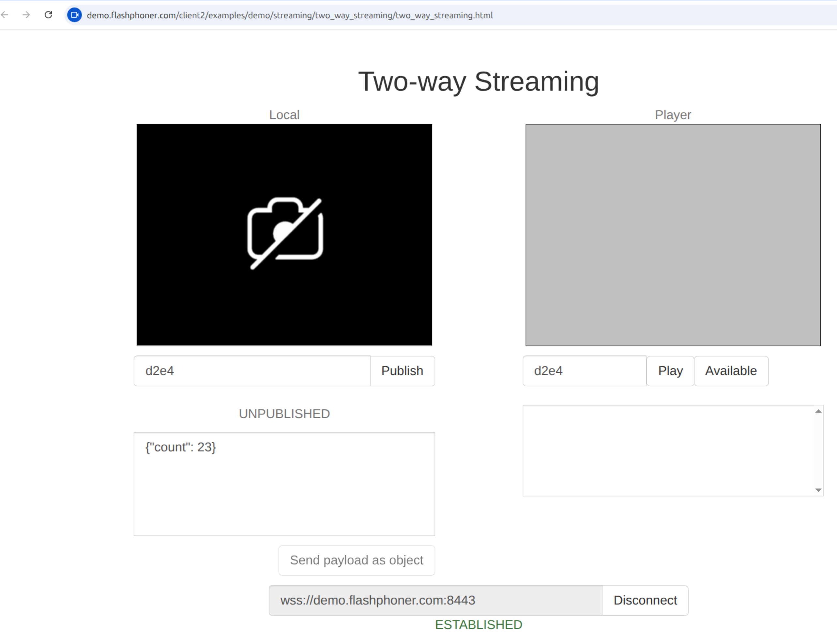This screenshot has height=644, width=837.
Task: Click the Available button
Action: pyautogui.click(x=731, y=371)
